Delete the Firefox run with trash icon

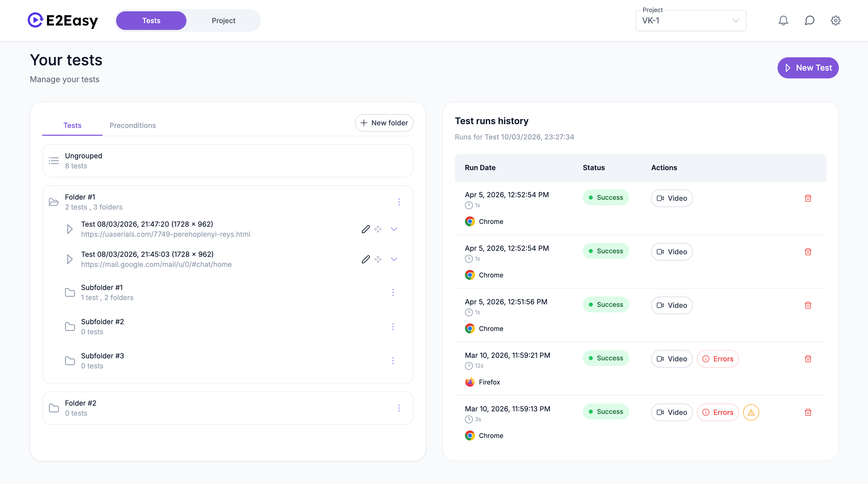808,359
